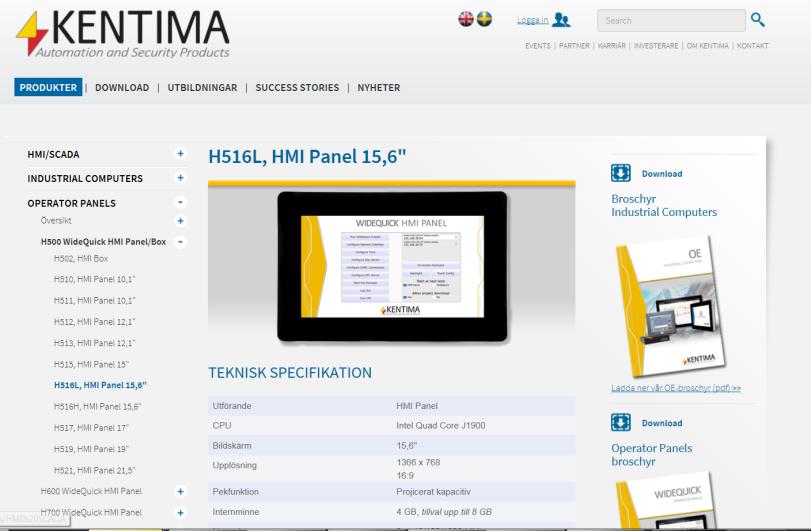This screenshot has width=811, height=531.
Task: Click Download label above Operator Panels brochure
Action: click(x=662, y=423)
